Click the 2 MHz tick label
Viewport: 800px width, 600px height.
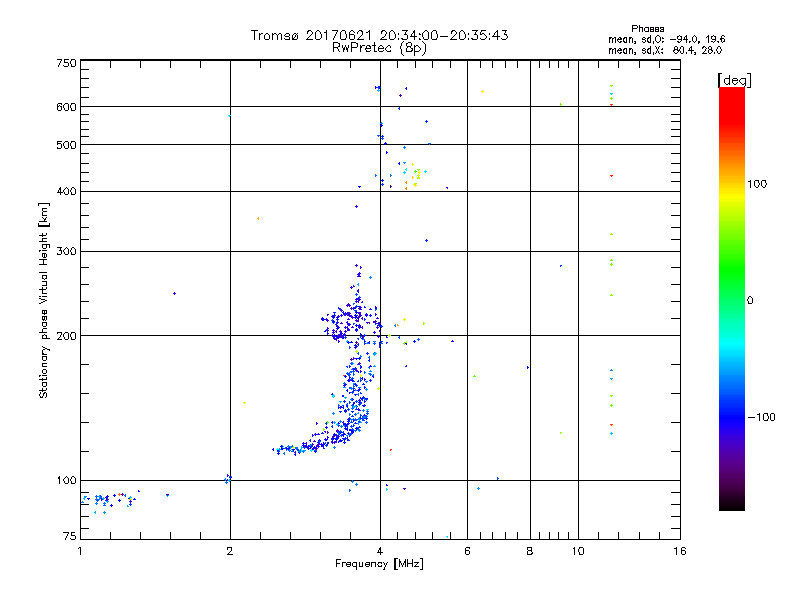(230, 551)
